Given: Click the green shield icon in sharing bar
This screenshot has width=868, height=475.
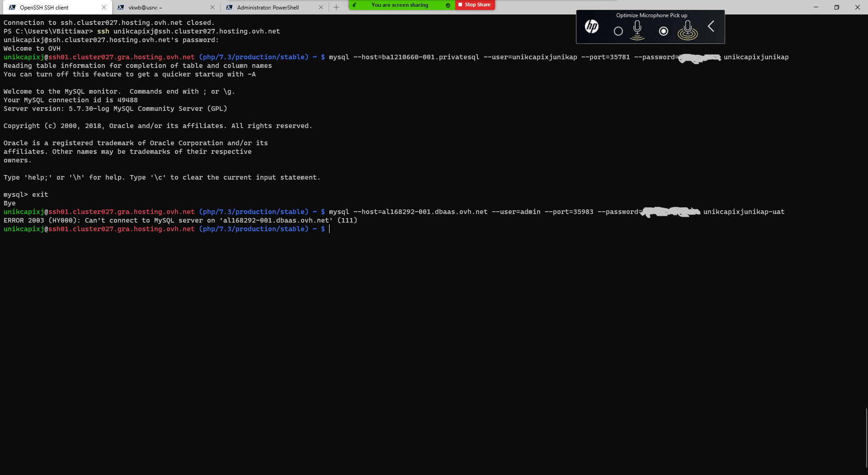Looking at the screenshot, I should click(x=448, y=5).
